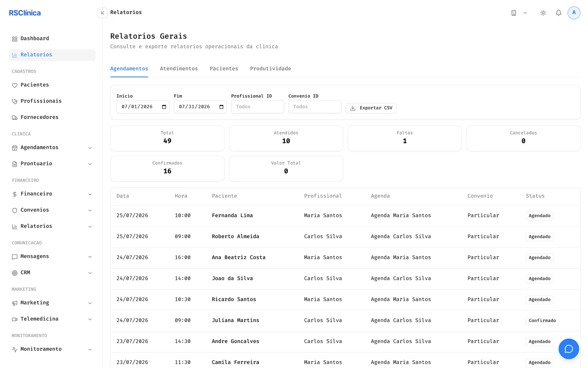Click the Status column header

pos(535,196)
